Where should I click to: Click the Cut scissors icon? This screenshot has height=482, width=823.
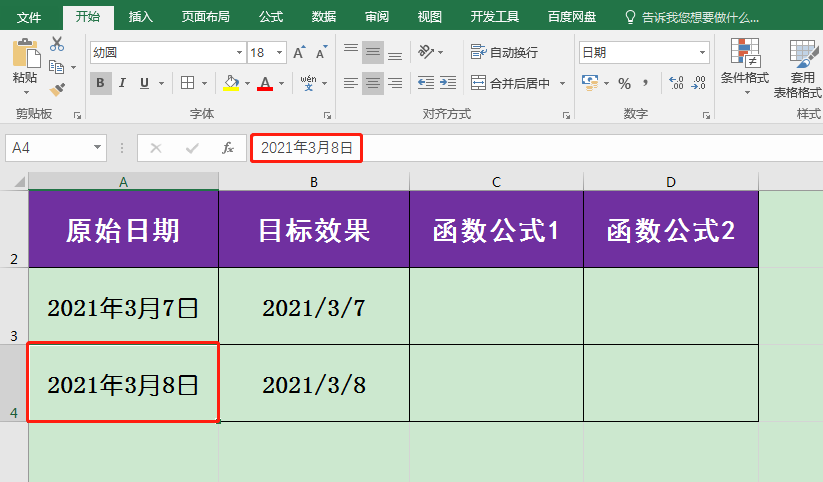57,44
